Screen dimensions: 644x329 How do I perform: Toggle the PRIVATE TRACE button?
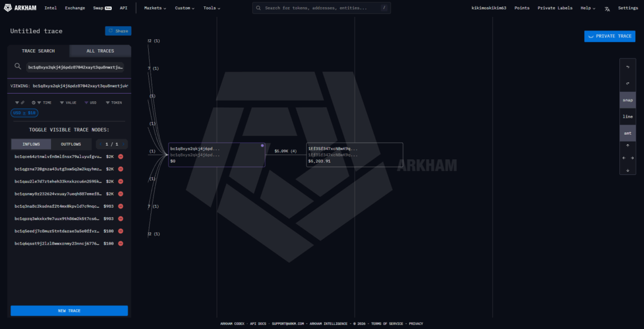(x=609, y=36)
